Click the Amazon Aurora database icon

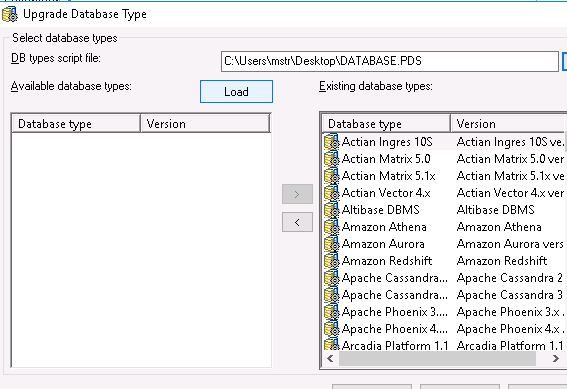click(332, 244)
